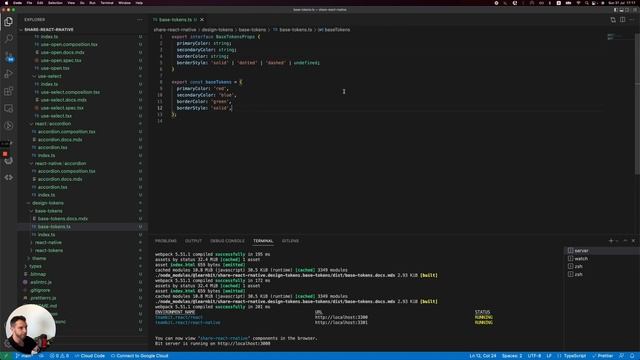Go to line via Ln 12, Col 24
Screen dimensions: 640x360
(483, 356)
